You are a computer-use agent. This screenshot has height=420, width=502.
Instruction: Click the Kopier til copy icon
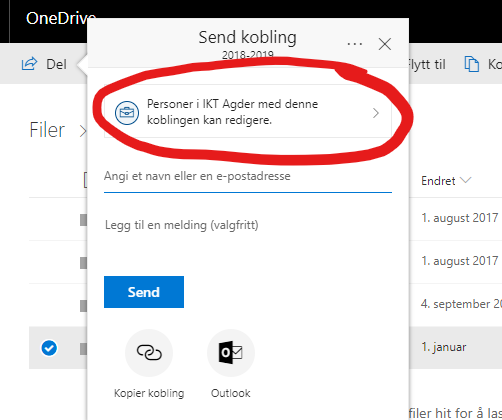[471, 64]
